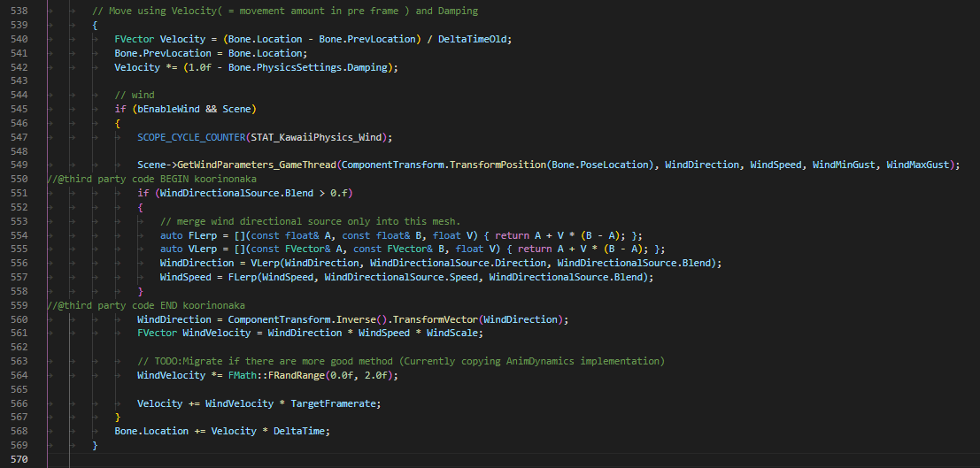This screenshot has width=980, height=468.
Task: Click line number 545 in the gutter
Action: click(20, 109)
